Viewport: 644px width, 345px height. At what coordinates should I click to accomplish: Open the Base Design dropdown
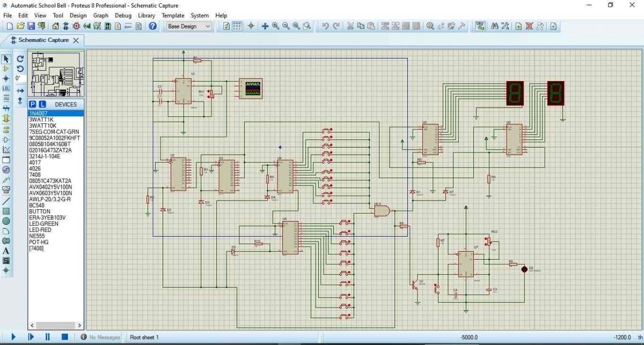(189, 26)
